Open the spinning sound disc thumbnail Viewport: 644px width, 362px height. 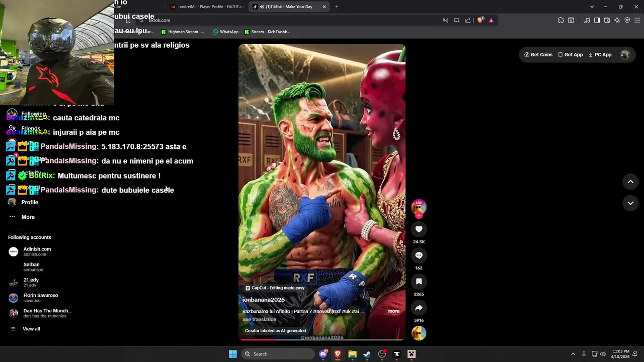pyautogui.click(x=419, y=333)
